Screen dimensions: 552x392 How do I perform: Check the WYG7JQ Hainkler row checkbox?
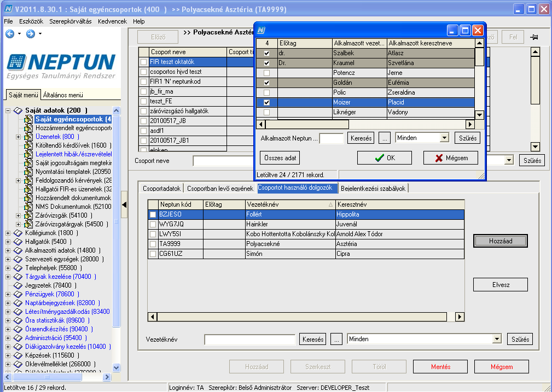[153, 224]
